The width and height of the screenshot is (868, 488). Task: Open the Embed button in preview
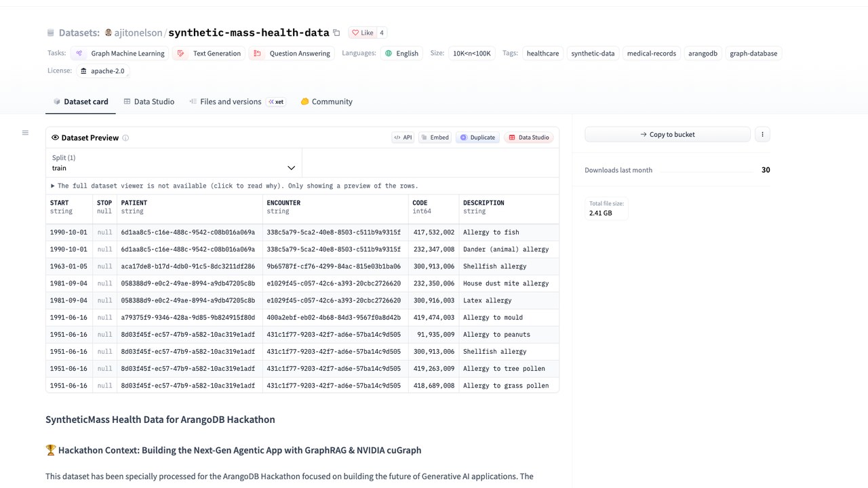pos(435,137)
